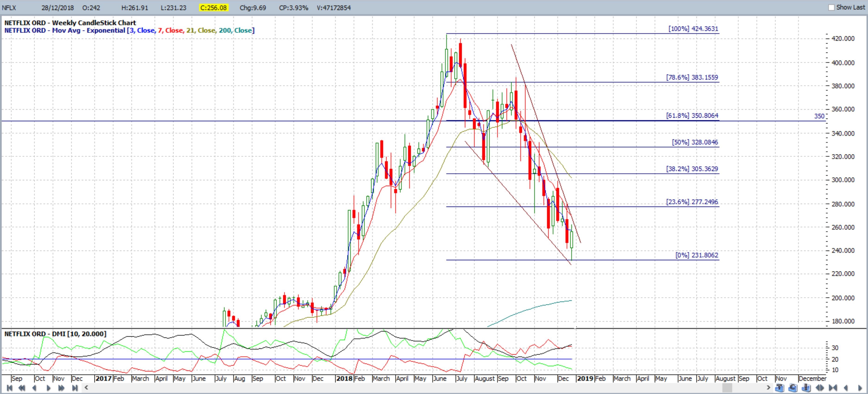
Task: Click the 300.000 price axis label
Action: click(x=843, y=180)
